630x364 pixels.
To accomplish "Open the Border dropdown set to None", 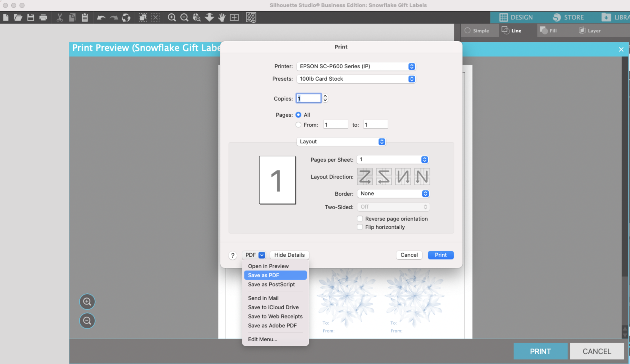I will pyautogui.click(x=393, y=193).
